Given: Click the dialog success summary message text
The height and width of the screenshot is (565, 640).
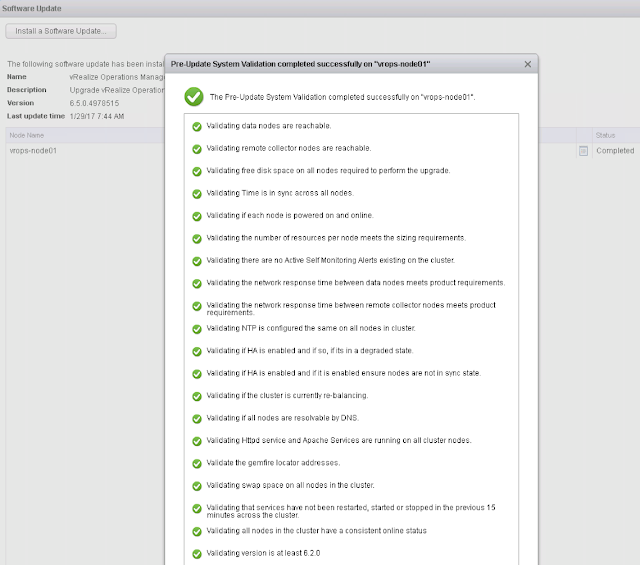Looking at the screenshot, I should [x=342, y=97].
